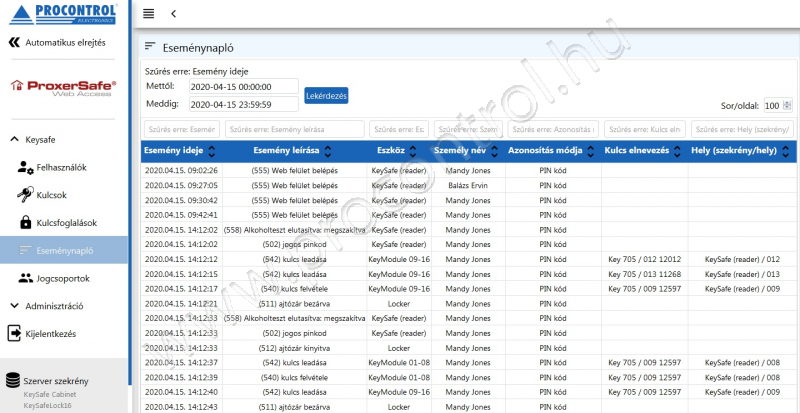Open the hamburger menu icon
The height and width of the screenshot is (413, 800).
tap(148, 14)
